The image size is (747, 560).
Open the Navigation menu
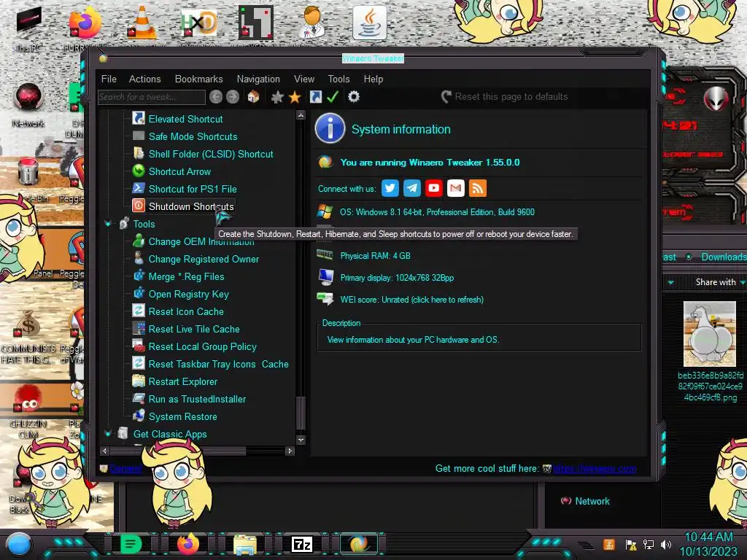tap(258, 79)
